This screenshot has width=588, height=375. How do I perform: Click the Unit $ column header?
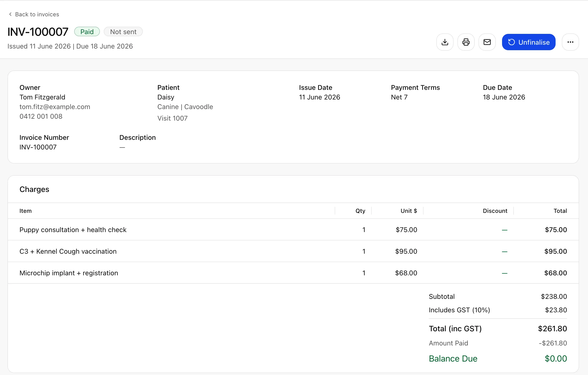(409, 211)
